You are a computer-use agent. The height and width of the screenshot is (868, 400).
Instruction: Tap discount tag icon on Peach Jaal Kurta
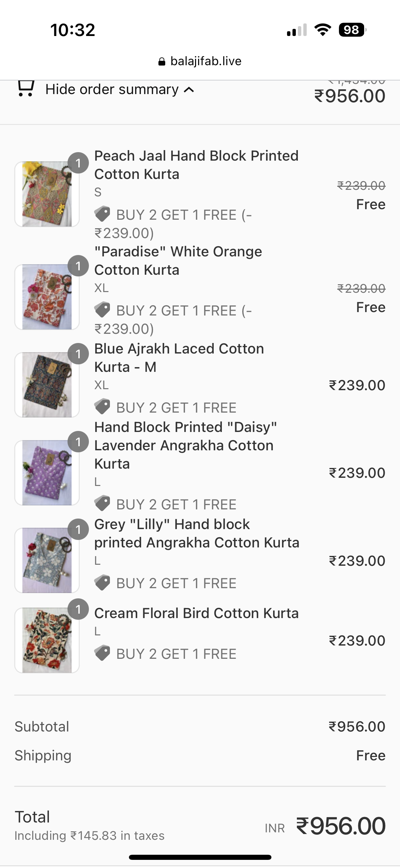pyautogui.click(x=102, y=214)
